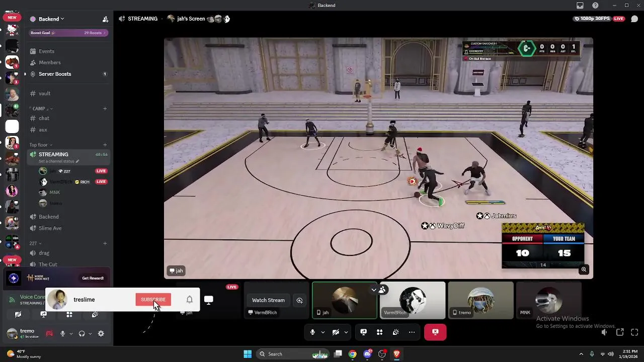This screenshot has height=362, width=644.
Task: Click the Boost Goal progress bar
Action: (x=69, y=33)
